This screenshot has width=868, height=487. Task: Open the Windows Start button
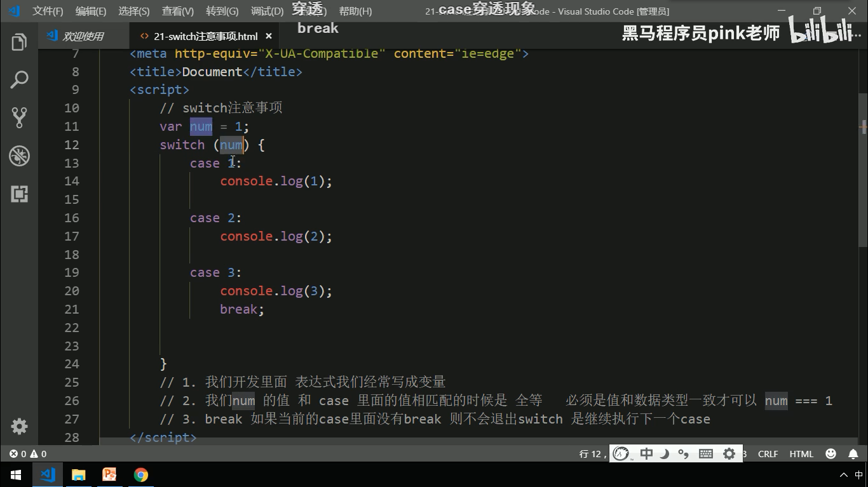16,475
